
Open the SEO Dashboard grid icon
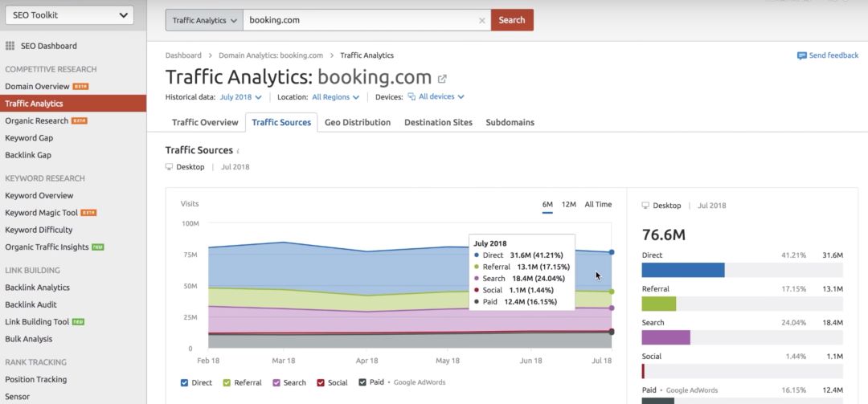pyautogui.click(x=10, y=46)
